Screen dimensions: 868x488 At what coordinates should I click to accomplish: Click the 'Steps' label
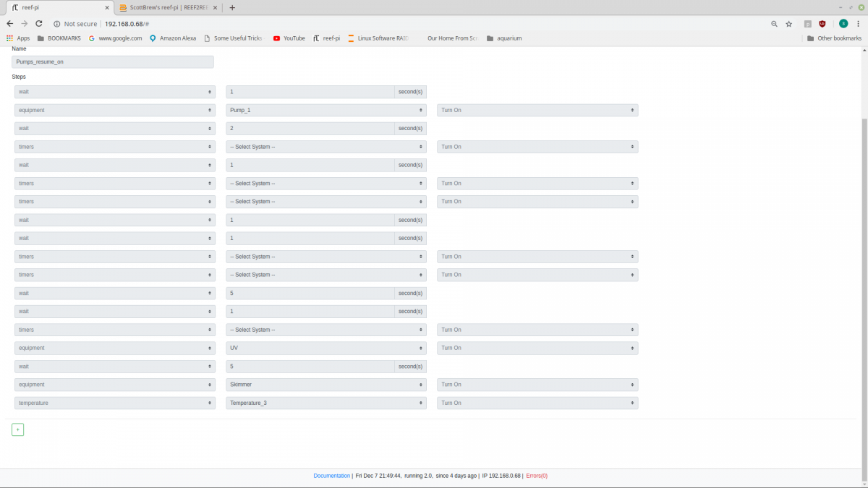[x=19, y=77]
